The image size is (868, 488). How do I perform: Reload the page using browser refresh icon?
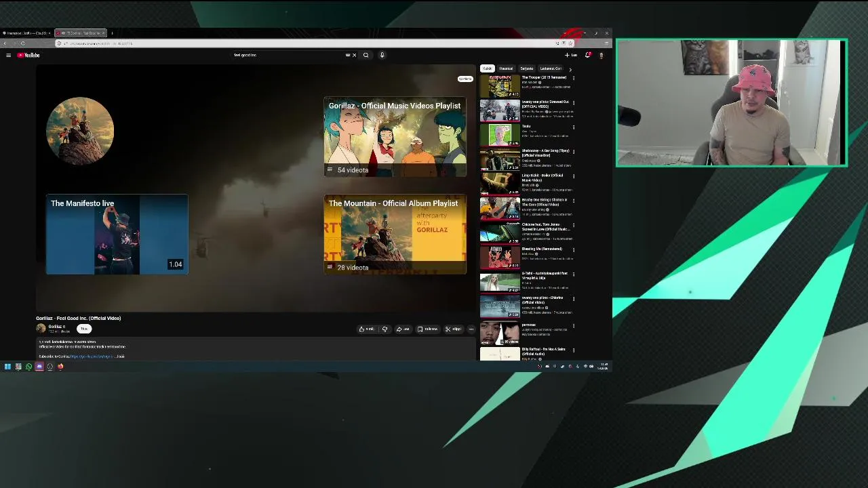click(22, 43)
